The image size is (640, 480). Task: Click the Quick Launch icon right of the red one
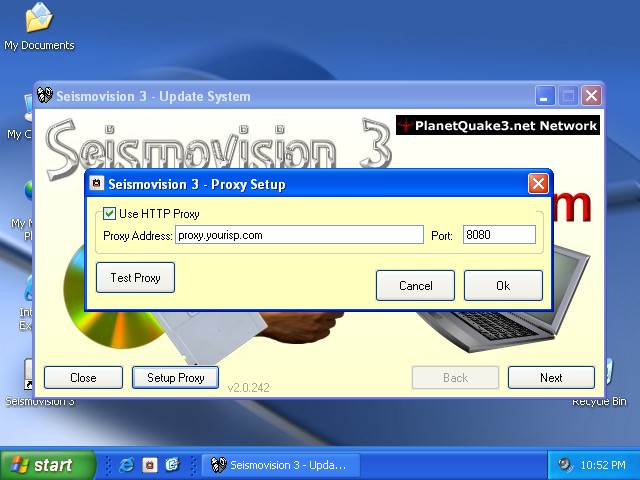click(x=171, y=465)
